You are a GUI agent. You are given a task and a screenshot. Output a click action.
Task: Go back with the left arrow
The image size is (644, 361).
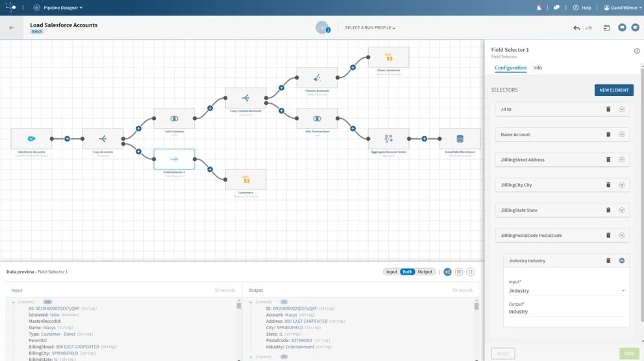[12, 28]
